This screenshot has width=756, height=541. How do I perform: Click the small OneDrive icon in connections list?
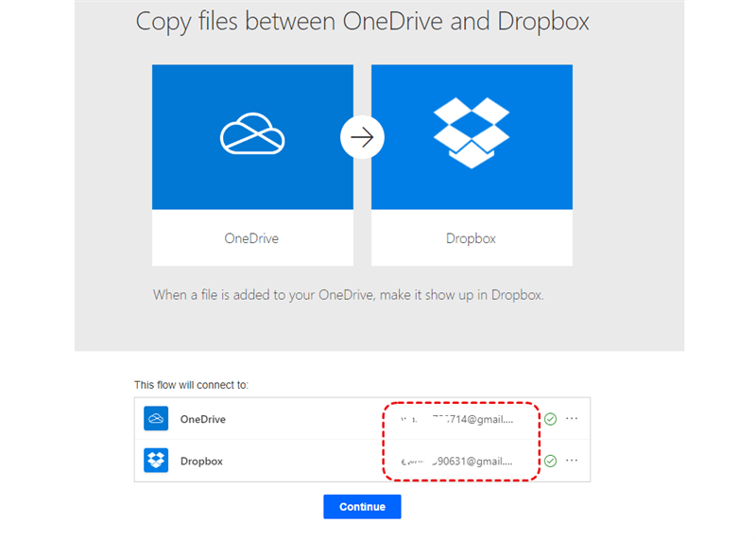pos(156,418)
